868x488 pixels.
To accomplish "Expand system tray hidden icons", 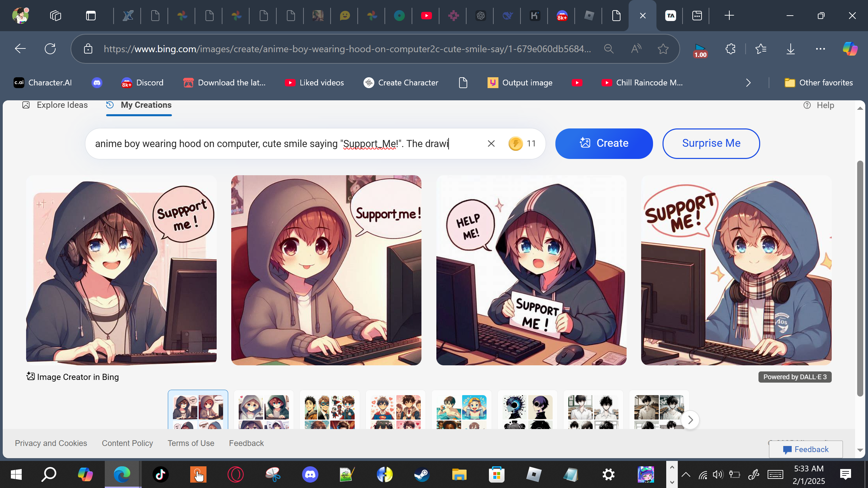I will [686, 474].
